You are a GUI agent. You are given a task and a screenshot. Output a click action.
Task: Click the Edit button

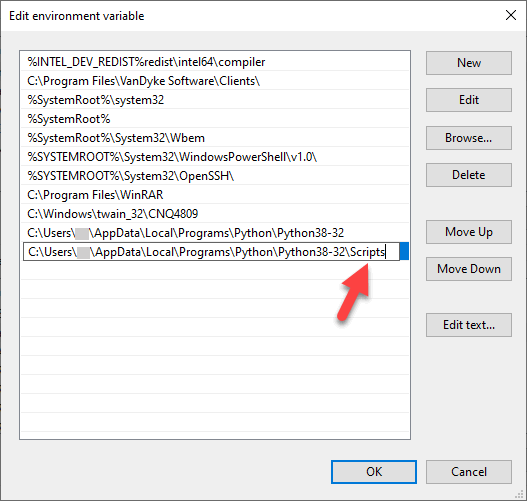click(x=469, y=100)
